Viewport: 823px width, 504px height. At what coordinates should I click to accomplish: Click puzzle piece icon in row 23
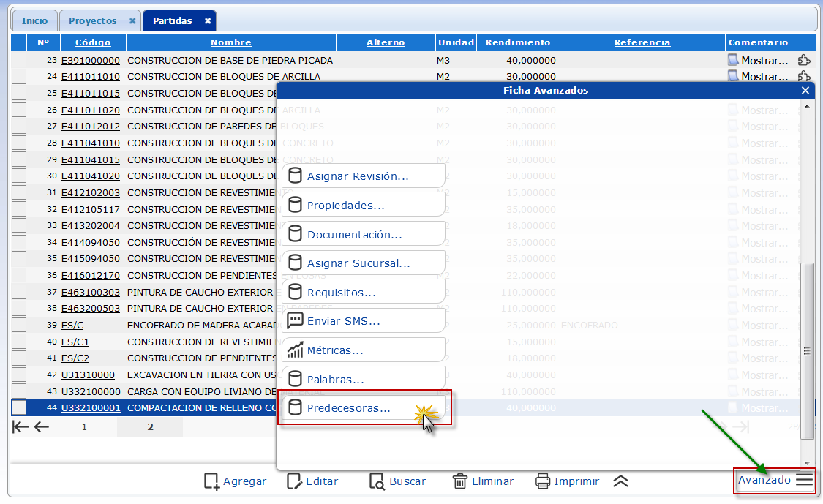(x=804, y=61)
